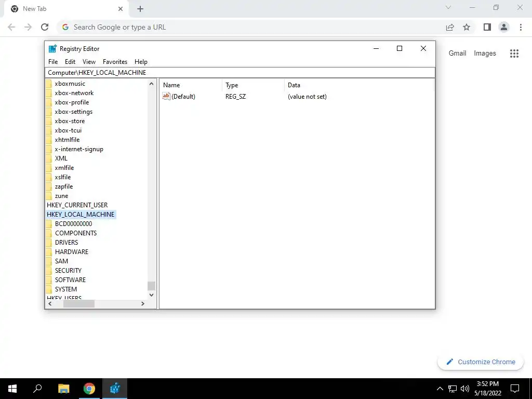Open the Chrome profile avatar

coord(504,27)
